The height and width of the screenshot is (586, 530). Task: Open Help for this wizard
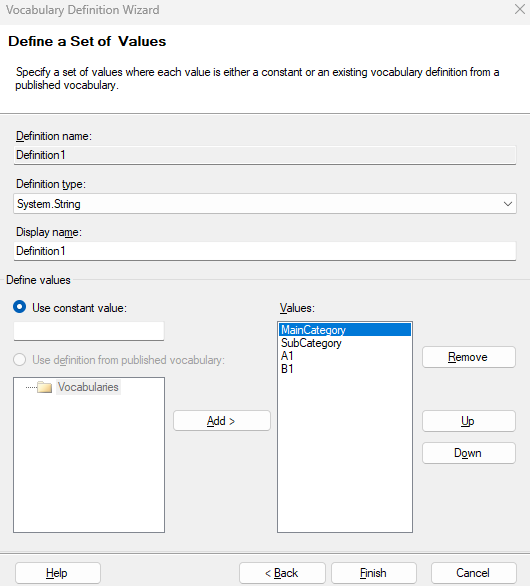tap(58, 573)
